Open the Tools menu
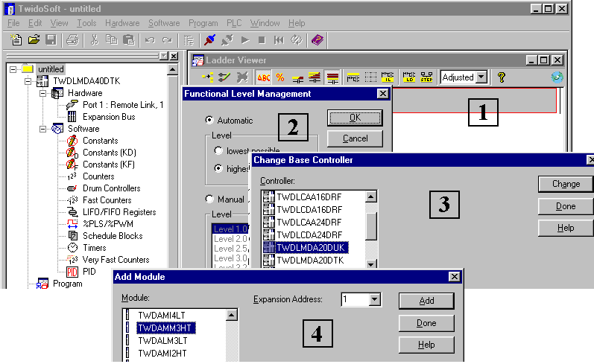Viewport: 594px width, 364px height. [86, 23]
